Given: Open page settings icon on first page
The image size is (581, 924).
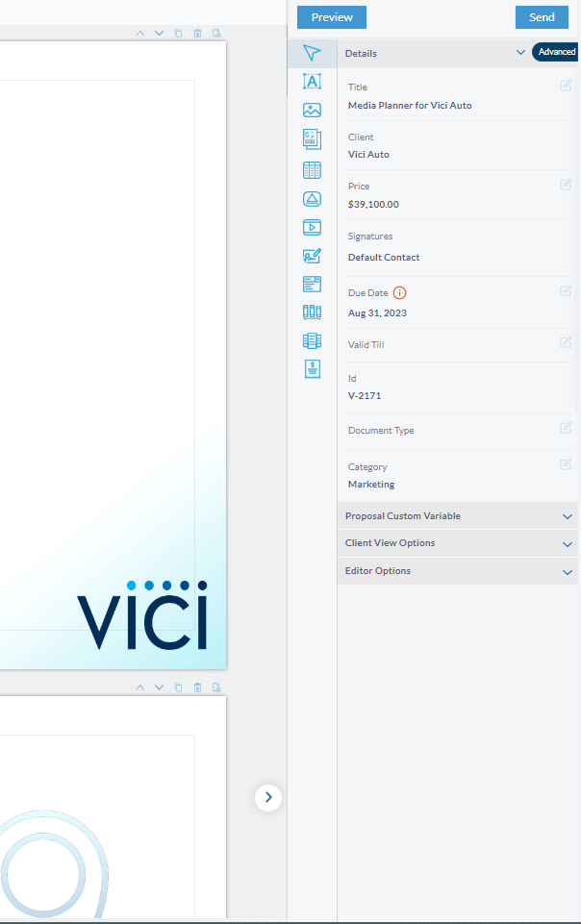Looking at the screenshot, I should coord(216,33).
